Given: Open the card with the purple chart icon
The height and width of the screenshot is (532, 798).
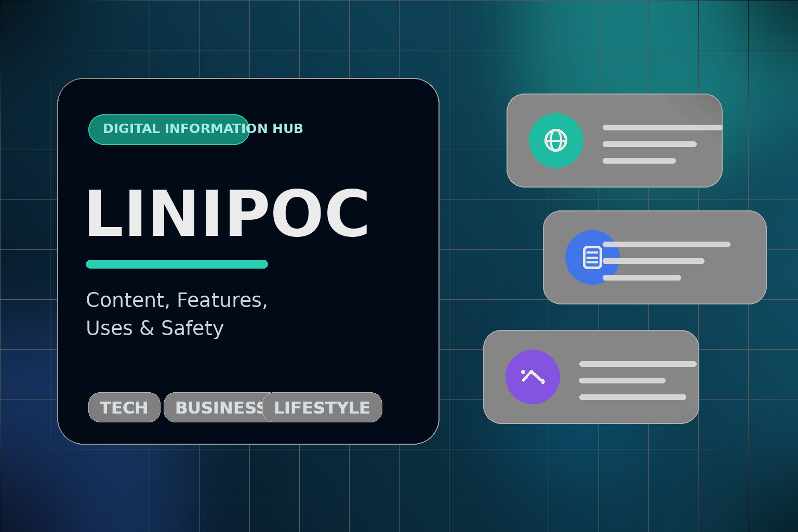Looking at the screenshot, I should pos(591,377).
